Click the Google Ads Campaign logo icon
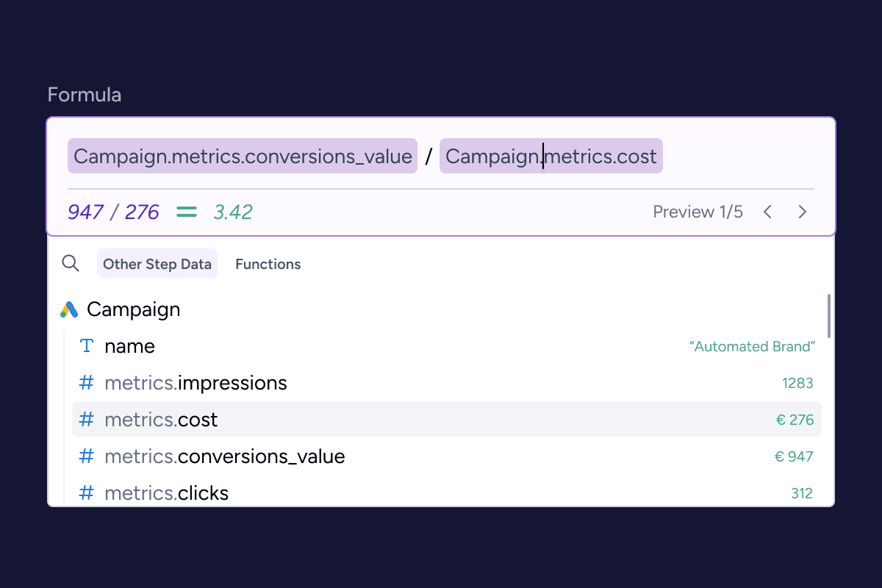Viewport: 882px width, 588px height. click(69, 309)
